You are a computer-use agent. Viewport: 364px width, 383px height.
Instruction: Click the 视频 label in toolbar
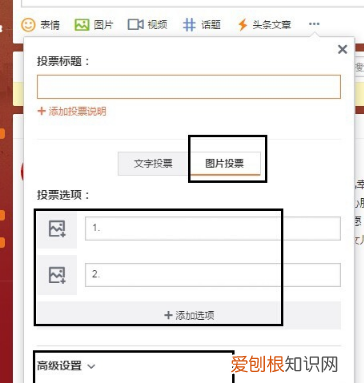click(157, 25)
